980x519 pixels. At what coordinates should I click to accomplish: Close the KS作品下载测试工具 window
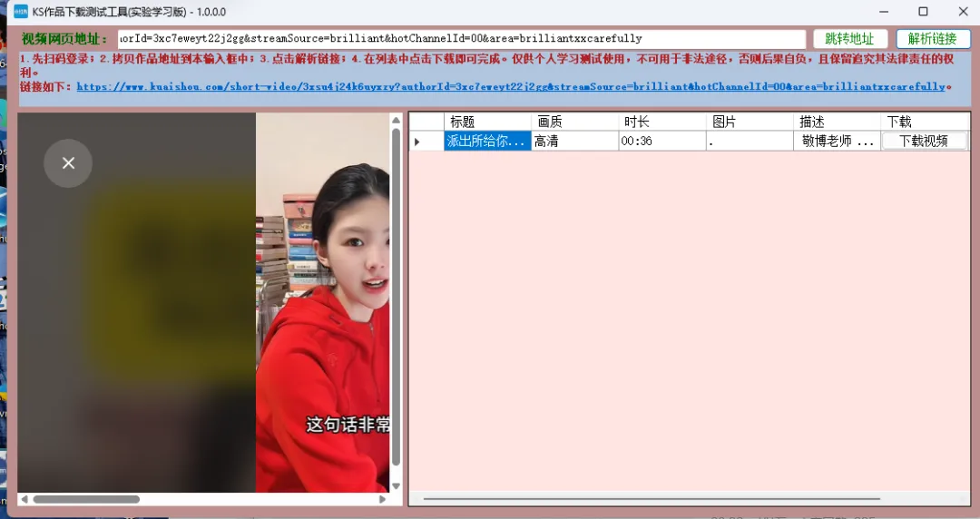tap(963, 11)
